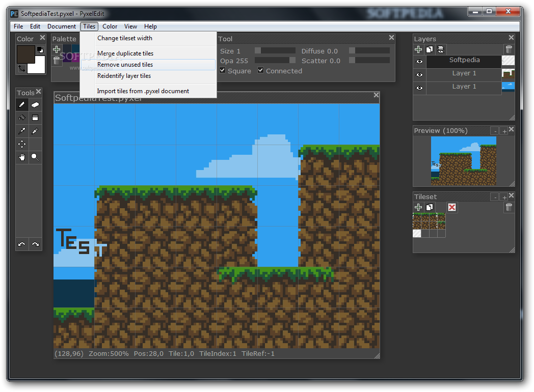Shrink Tileset view with minus button
This screenshot has height=392, width=534.
(495, 197)
